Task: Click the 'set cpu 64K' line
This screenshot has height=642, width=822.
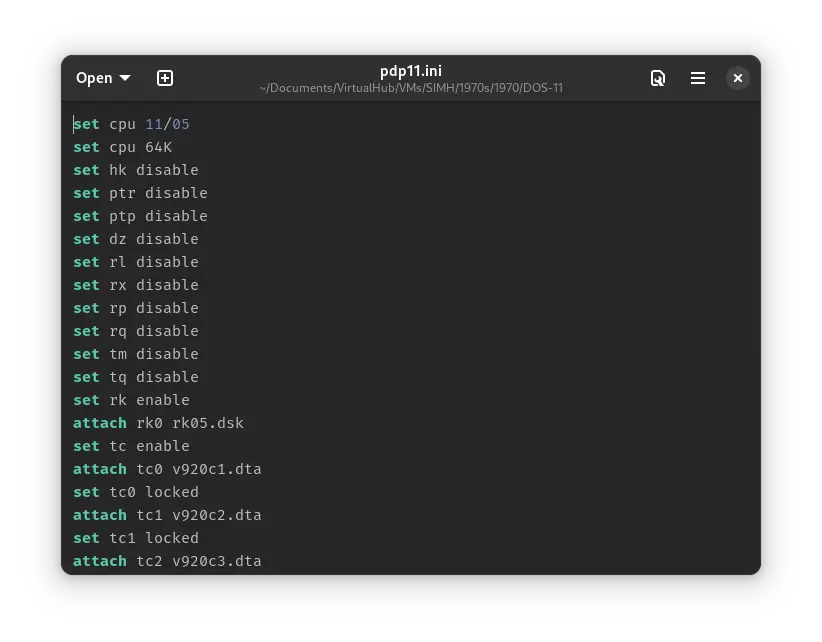Action: tap(122, 147)
